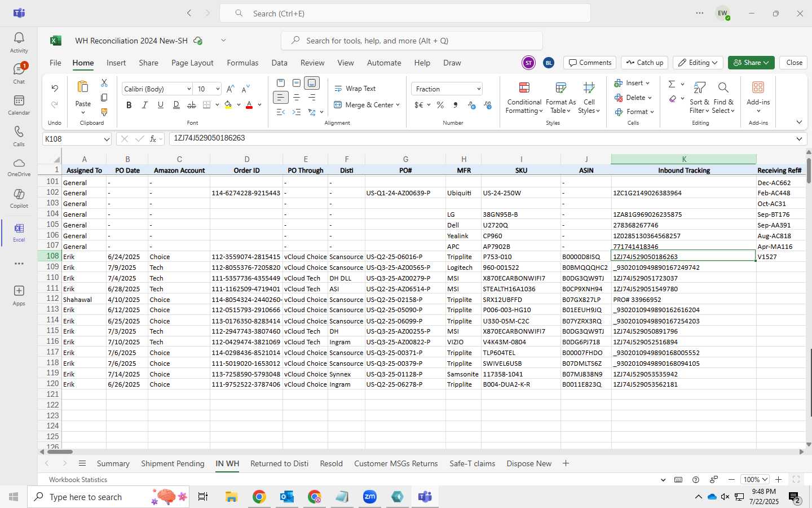Click the Paste clipboard icon
This screenshot has height=508, width=812.
(x=83, y=87)
